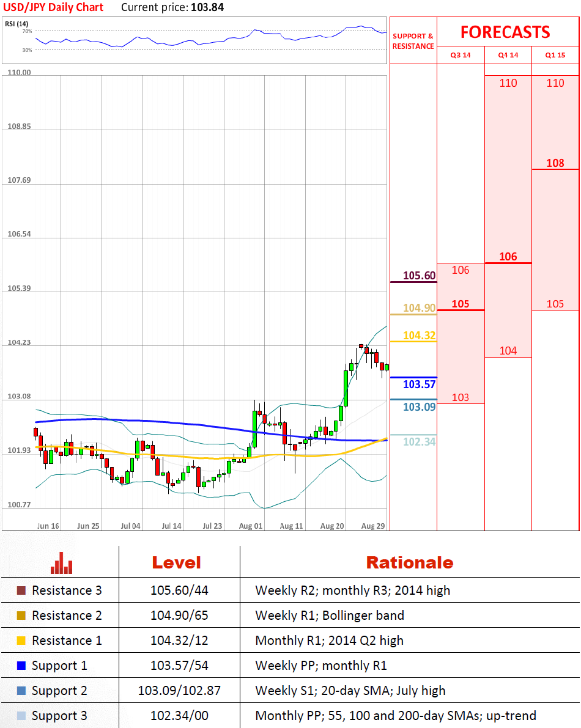Click the 103.57 support level label
This screenshot has width=581, height=728.
coord(419,384)
